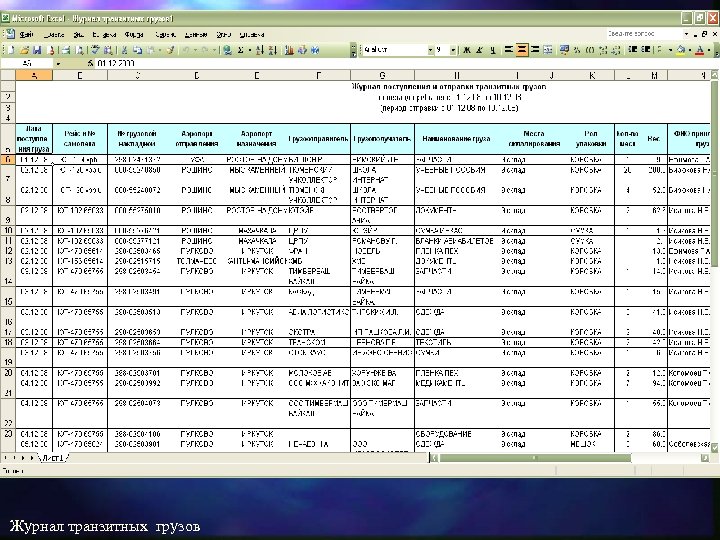720x540 pixels.
Task: Open the Файл menu
Action: 26,34
